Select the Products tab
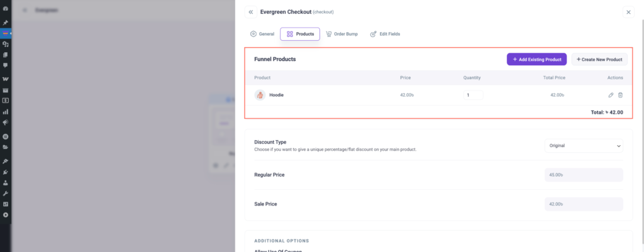This screenshot has height=252, width=644. (x=300, y=34)
